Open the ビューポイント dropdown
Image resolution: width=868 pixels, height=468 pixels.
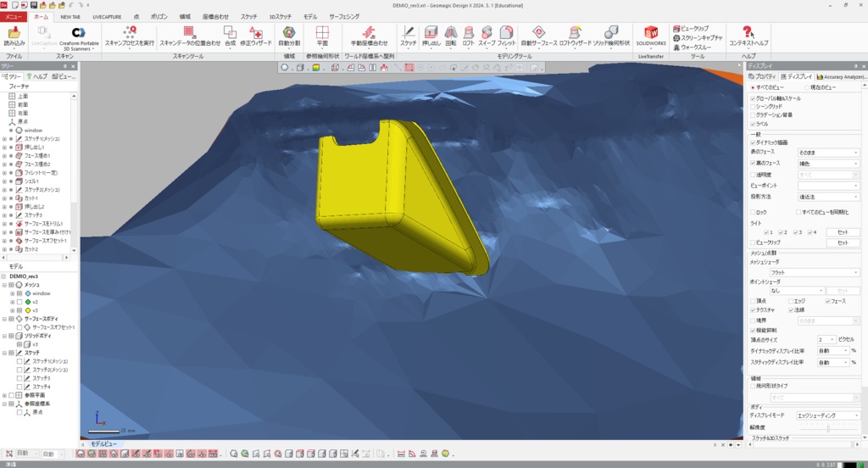(828, 186)
